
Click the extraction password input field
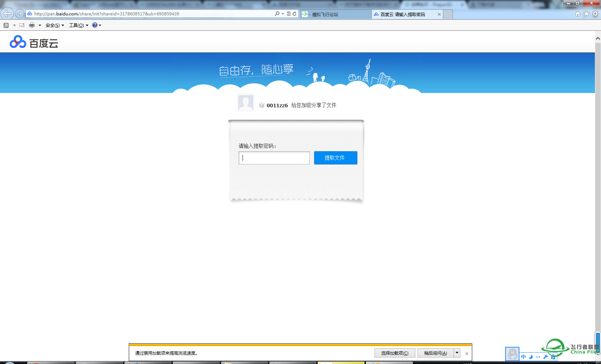click(274, 158)
